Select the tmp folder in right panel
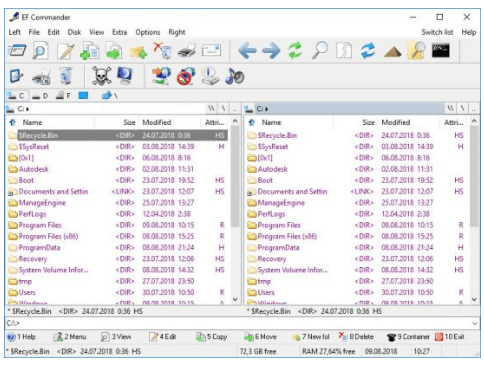Image resolution: width=484 pixels, height=366 pixels. point(356,281)
